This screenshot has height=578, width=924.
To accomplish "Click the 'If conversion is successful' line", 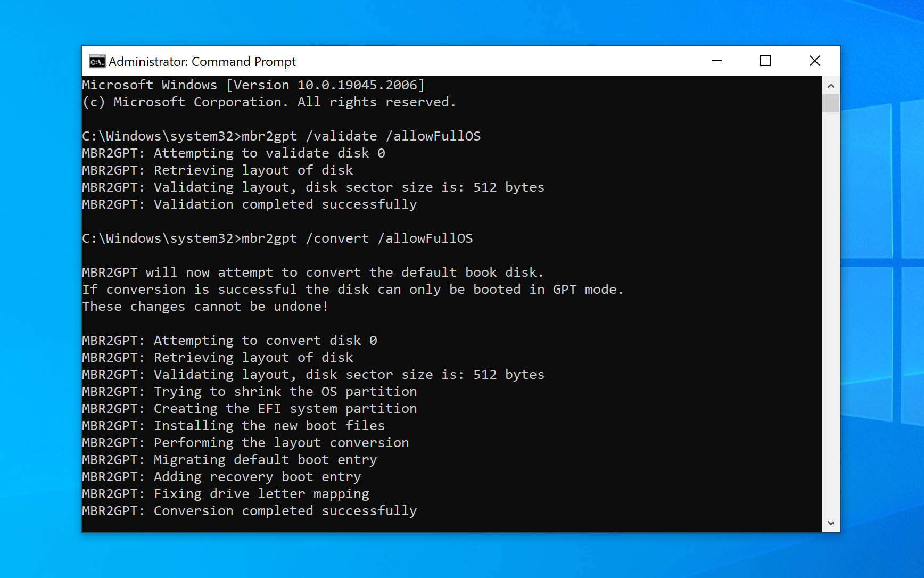I will [x=352, y=290].
